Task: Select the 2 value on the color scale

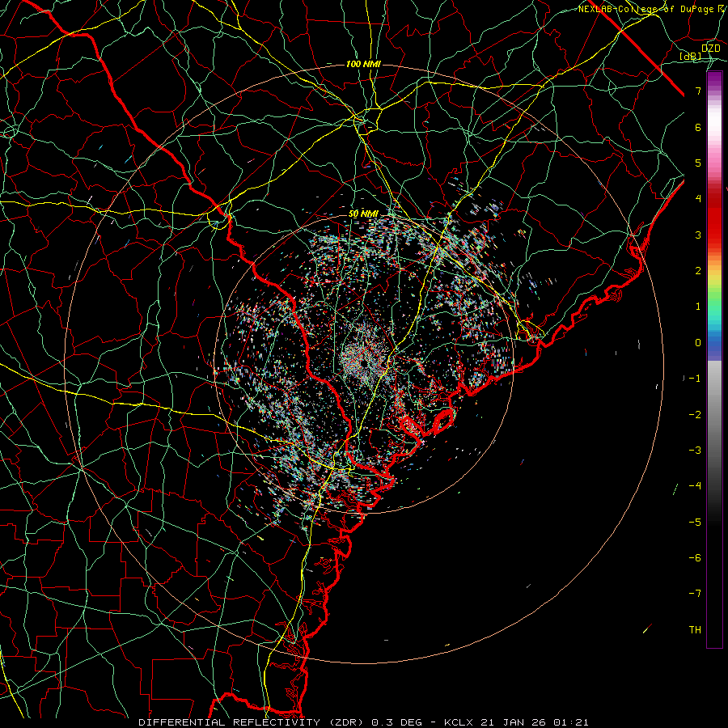Action: [698, 271]
